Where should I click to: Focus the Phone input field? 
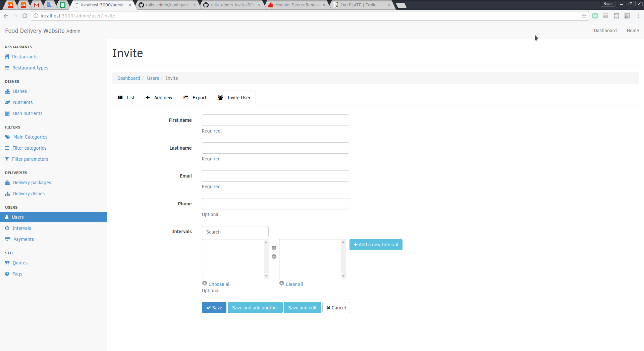click(275, 204)
